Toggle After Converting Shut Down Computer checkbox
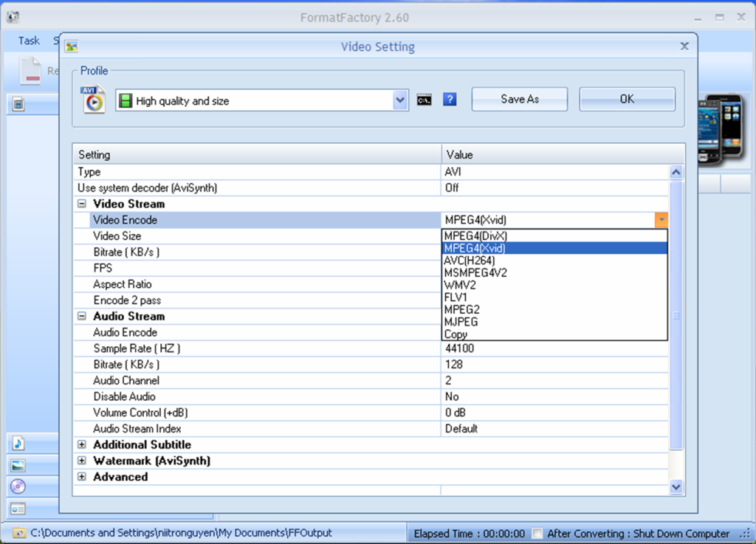This screenshot has height=544, width=756. 537,534
